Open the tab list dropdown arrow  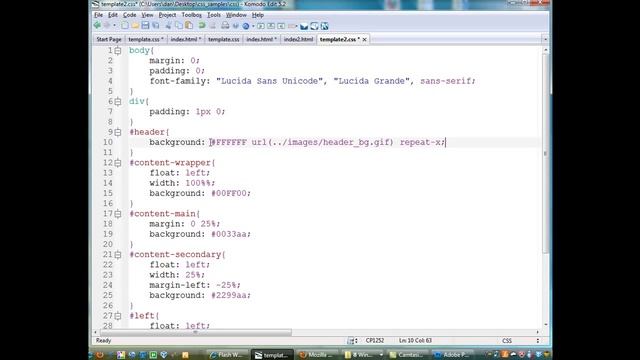(545, 40)
